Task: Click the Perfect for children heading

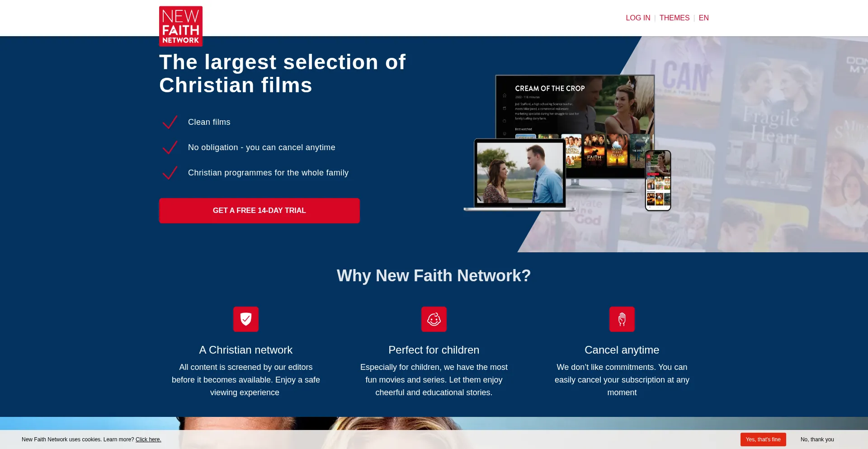Action: pos(434,350)
